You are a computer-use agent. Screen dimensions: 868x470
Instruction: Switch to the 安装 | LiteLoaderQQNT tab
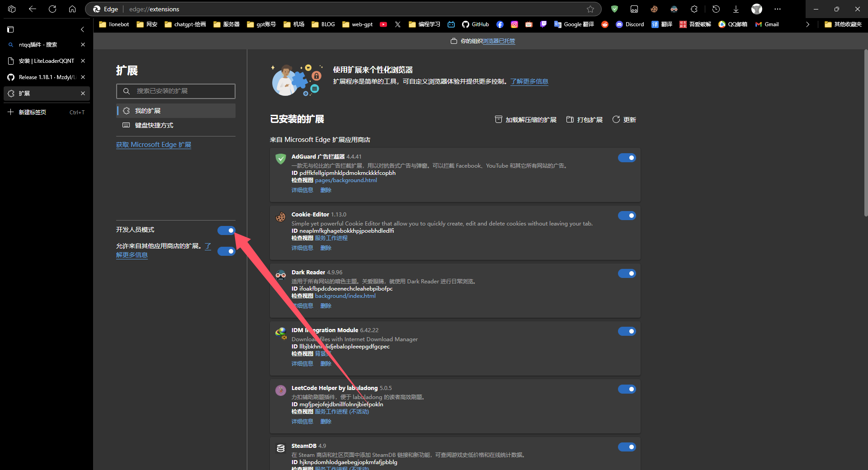point(46,61)
